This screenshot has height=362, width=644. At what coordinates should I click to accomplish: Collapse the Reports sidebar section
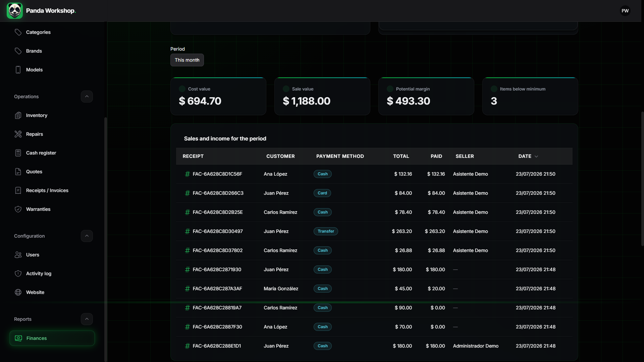click(87, 319)
